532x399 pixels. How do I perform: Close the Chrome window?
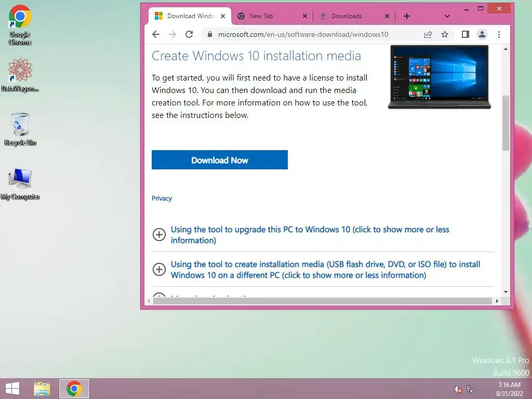pos(499,9)
